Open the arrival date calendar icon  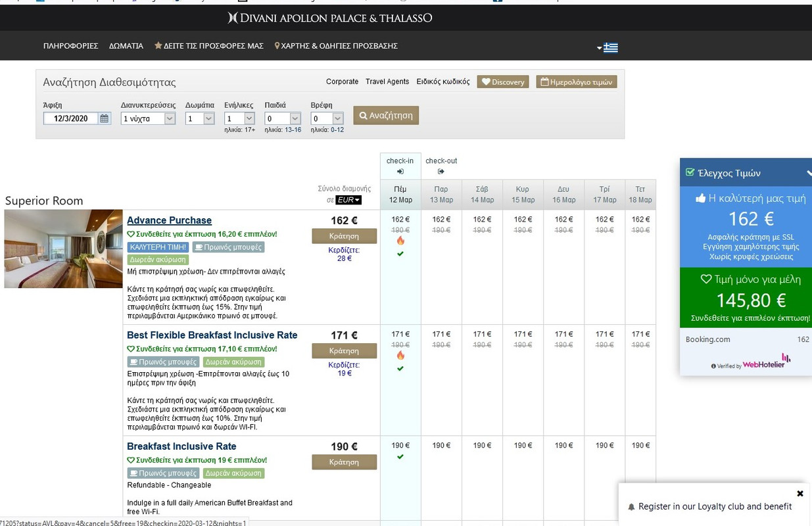(105, 118)
